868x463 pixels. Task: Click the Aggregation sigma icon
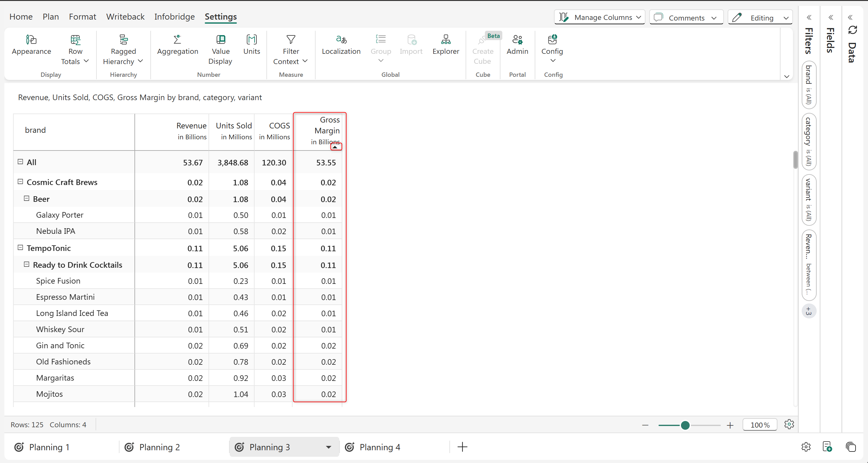tap(177, 40)
